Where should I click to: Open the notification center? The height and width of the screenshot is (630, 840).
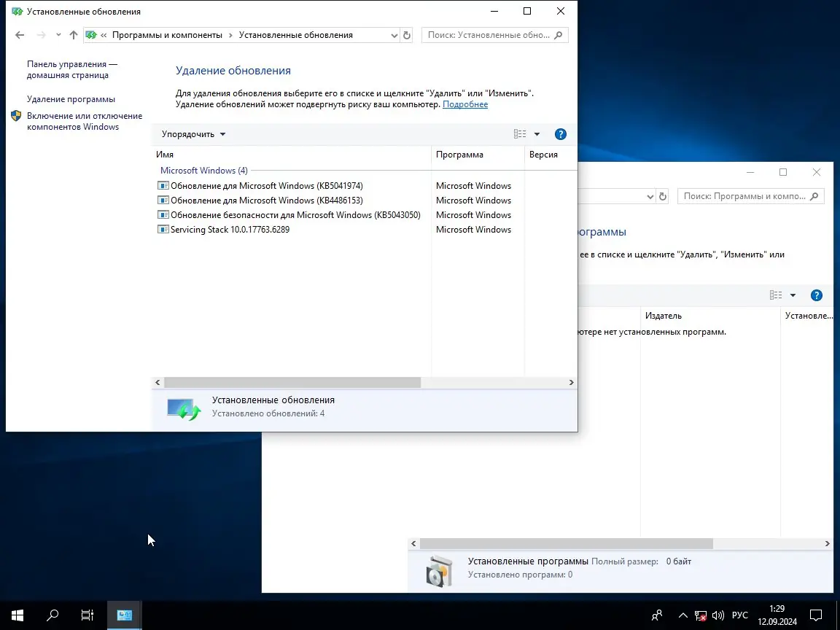(x=816, y=615)
